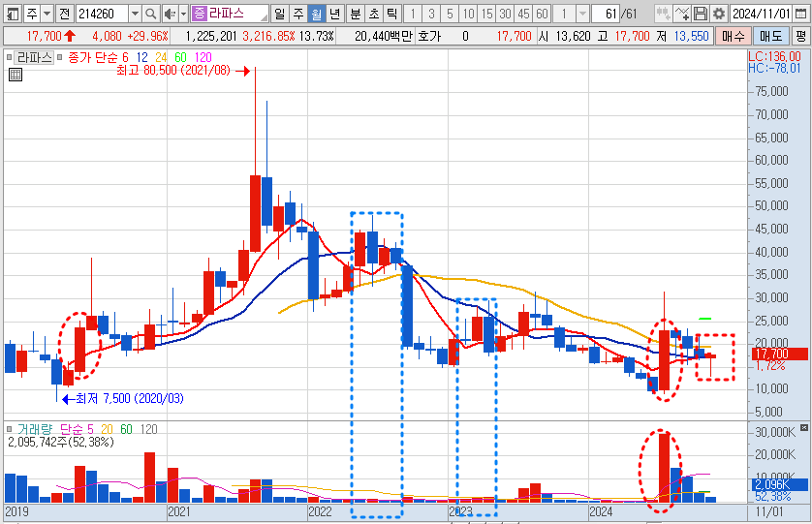Select the 5 interval button
812x524 pixels.
(x=450, y=14)
